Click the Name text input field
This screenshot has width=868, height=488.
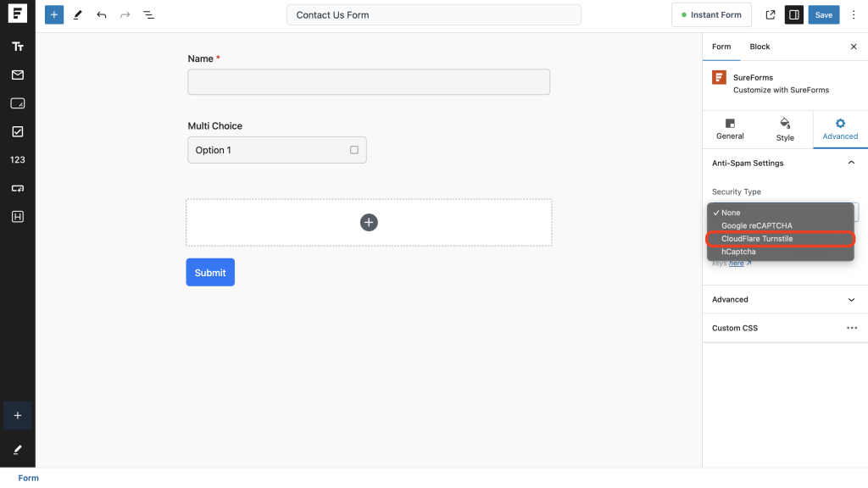click(369, 82)
